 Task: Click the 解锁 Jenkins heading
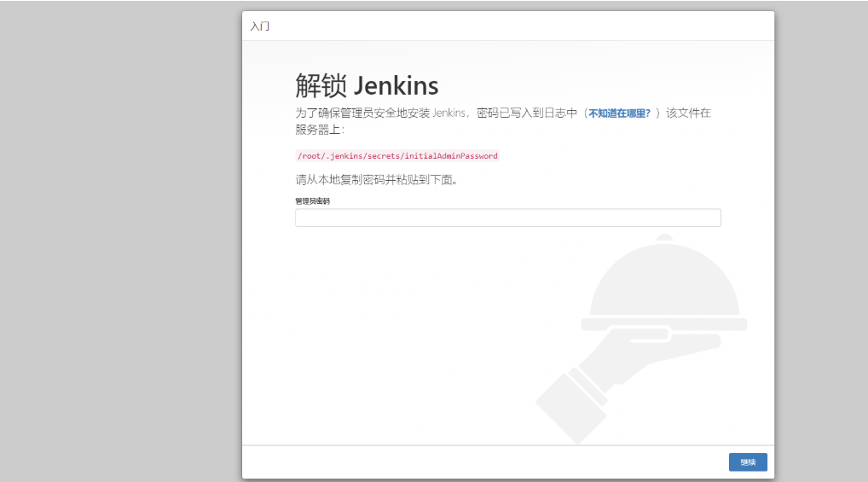click(367, 86)
